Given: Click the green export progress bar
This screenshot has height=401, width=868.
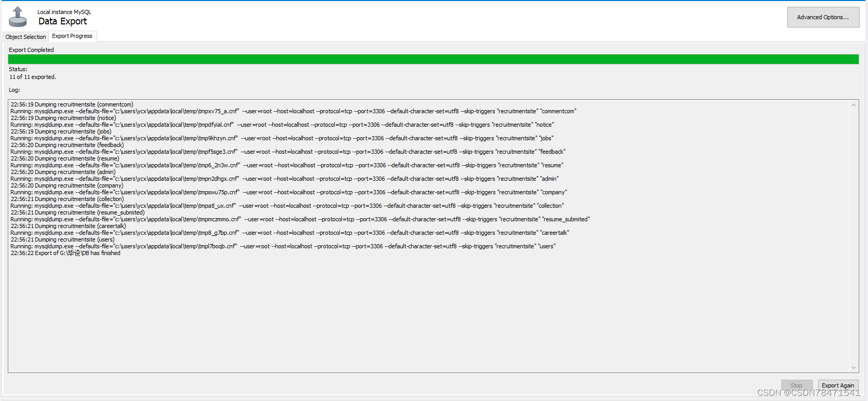Looking at the screenshot, I should click(x=433, y=59).
